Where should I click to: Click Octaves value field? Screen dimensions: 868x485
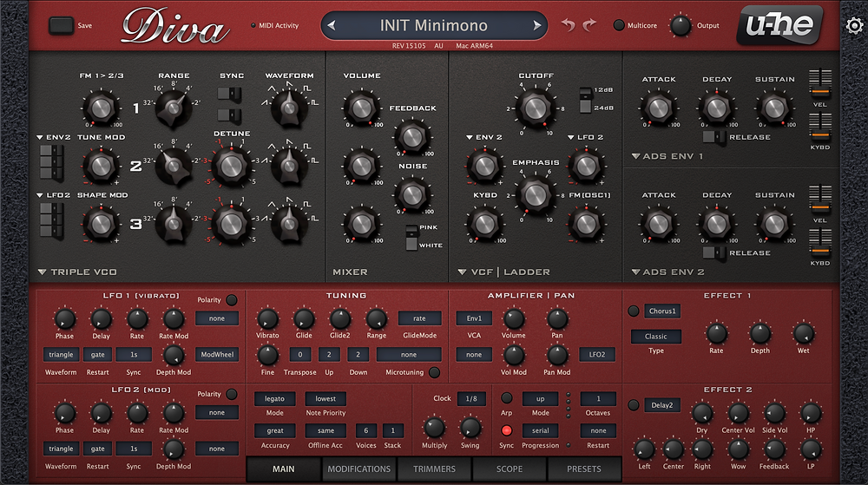click(598, 398)
